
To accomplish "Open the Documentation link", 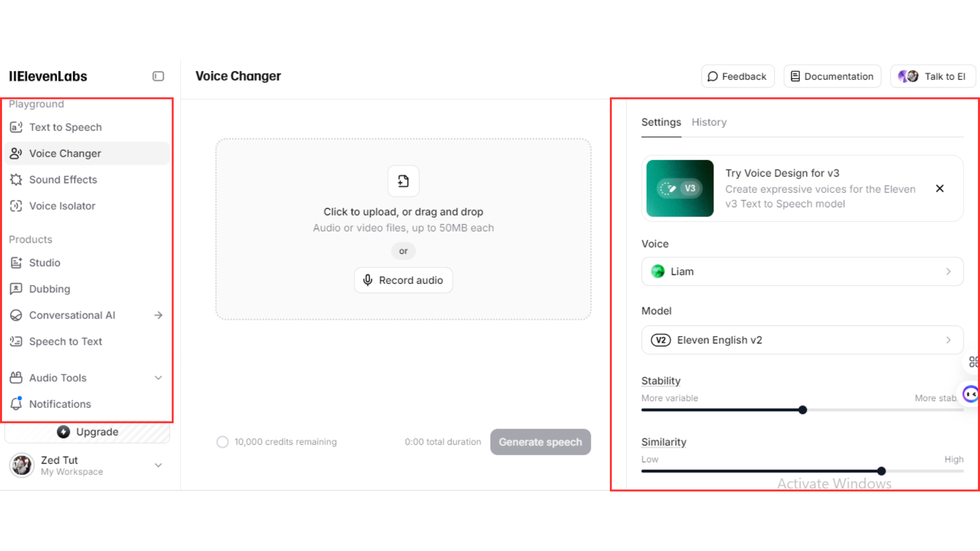I will coord(832,77).
